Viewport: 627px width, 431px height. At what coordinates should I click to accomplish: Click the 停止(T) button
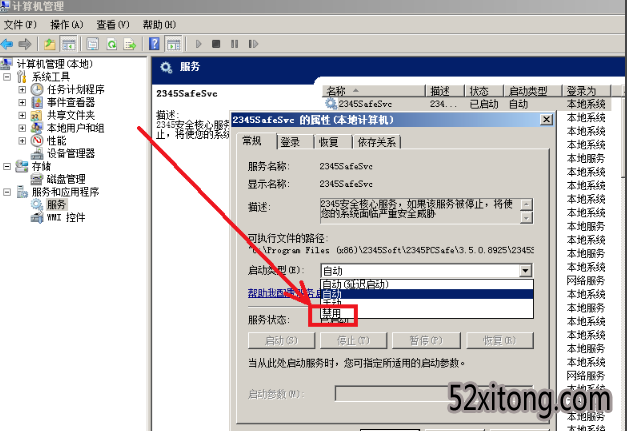(x=353, y=341)
